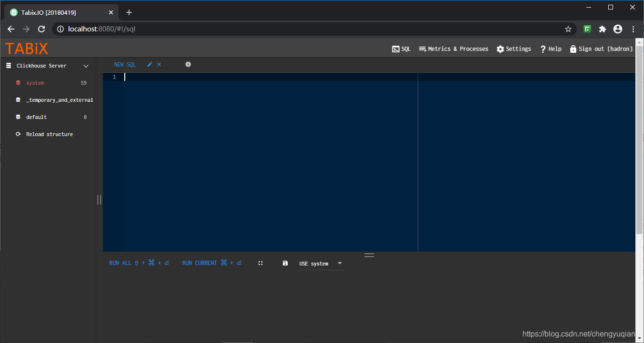
Task: Reload the browser page
Action: (41, 29)
